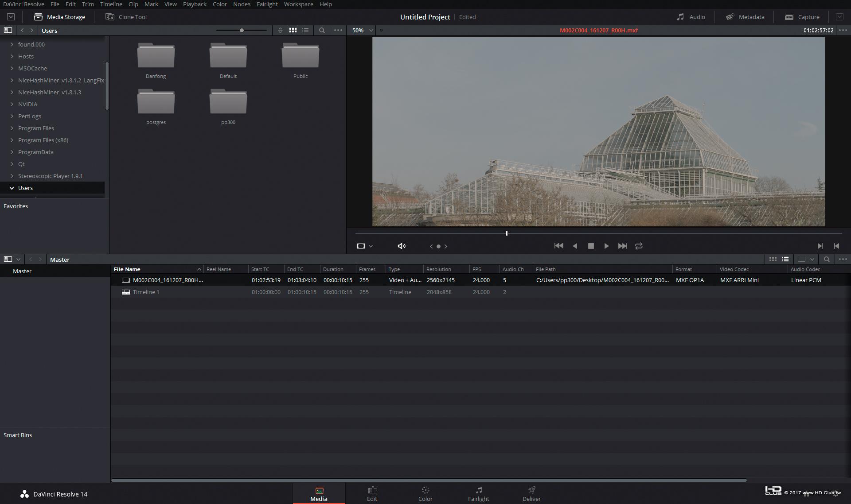Collapse the Users tree folder
Image resolution: width=851 pixels, height=504 pixels.
pyautogui.click(x=12, y=188)
